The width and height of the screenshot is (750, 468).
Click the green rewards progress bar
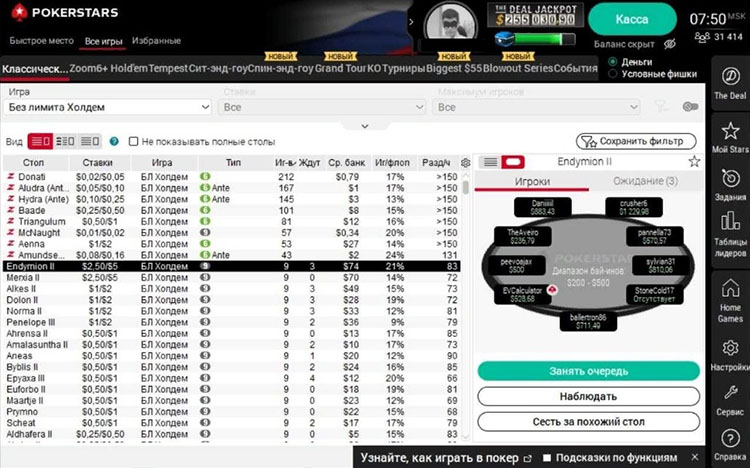544,39
